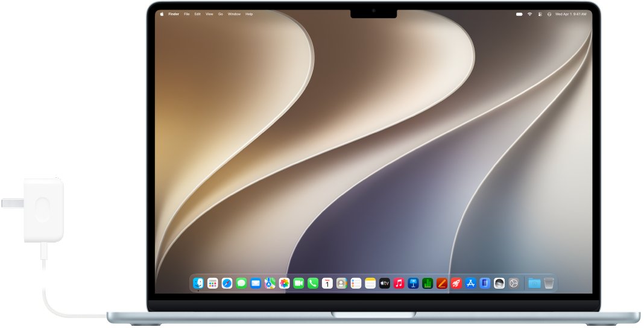Open the Edit menu
The width and height of the screenshot is (644, 328).
(x=198, y=14)
